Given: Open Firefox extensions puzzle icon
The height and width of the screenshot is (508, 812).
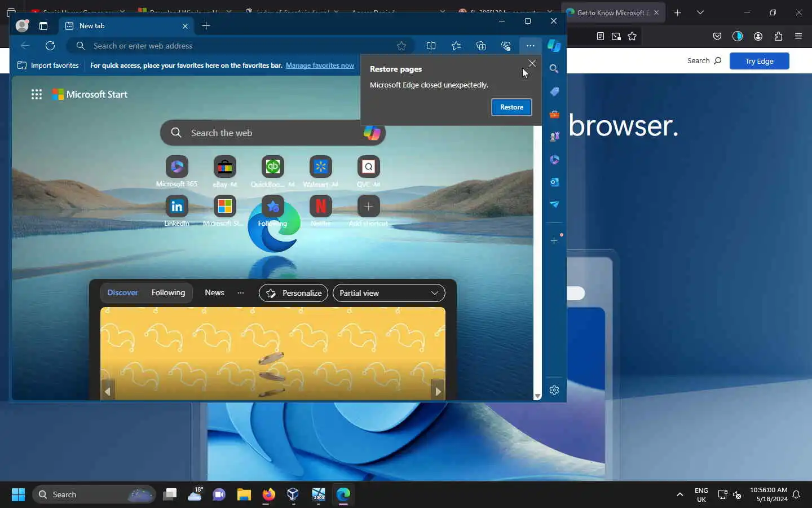Looking at the screenshot, I should pyautogui.click(x=778, y=36).
